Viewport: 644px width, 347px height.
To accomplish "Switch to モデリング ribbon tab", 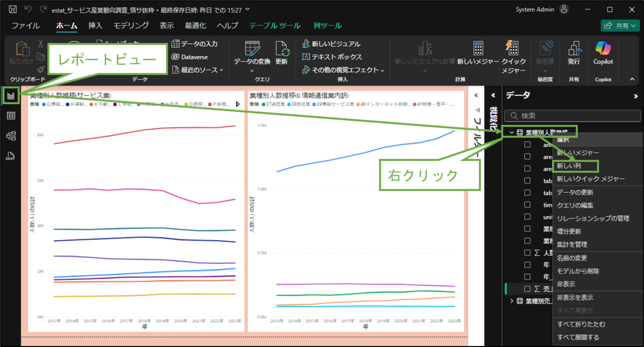I will click(131, 25).
